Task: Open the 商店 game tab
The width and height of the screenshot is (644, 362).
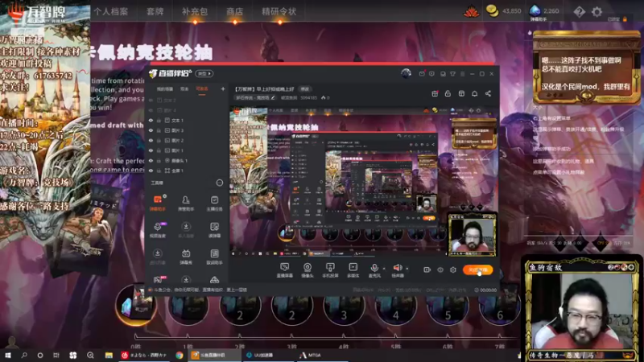Action: tap(235, 11)
